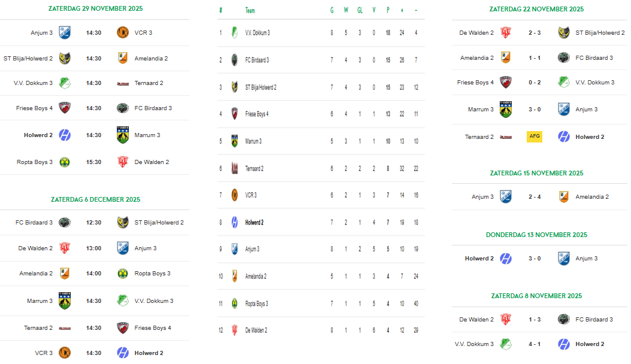Screen dimensions: 631x364
Task: Click the P points column header
Action: [388, 11]
